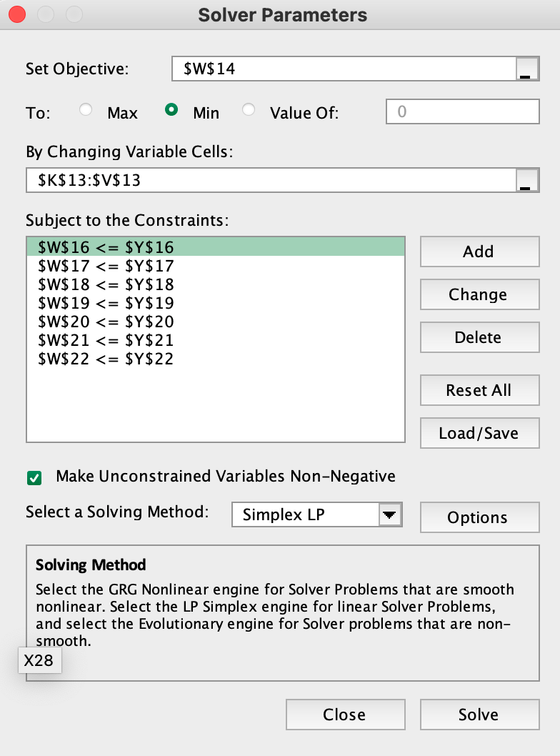
Task: Open the Load/Save dialog
Action: (479, 433)
